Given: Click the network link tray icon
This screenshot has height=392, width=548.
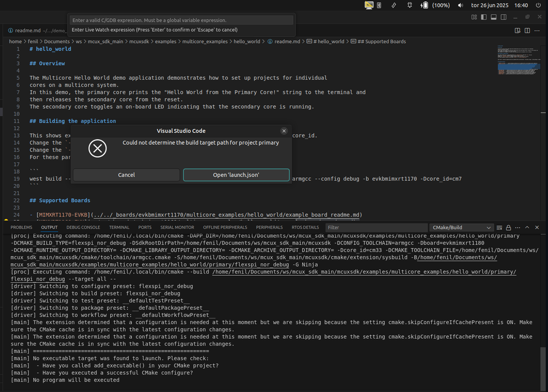Looking at the screenshot, I should pyautogui.click(x=393, y=5).
